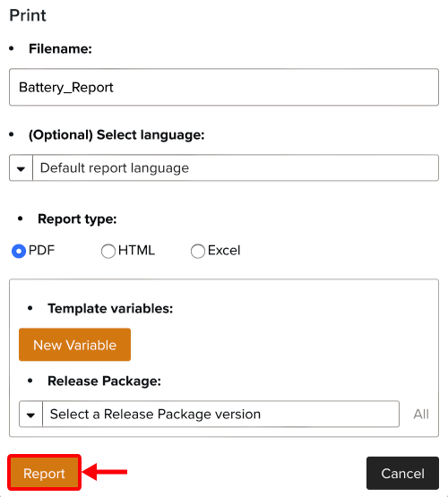The height and width of the screenshot is (497, 448).
Task: Click the PDF text label
Action: [41, 251]
